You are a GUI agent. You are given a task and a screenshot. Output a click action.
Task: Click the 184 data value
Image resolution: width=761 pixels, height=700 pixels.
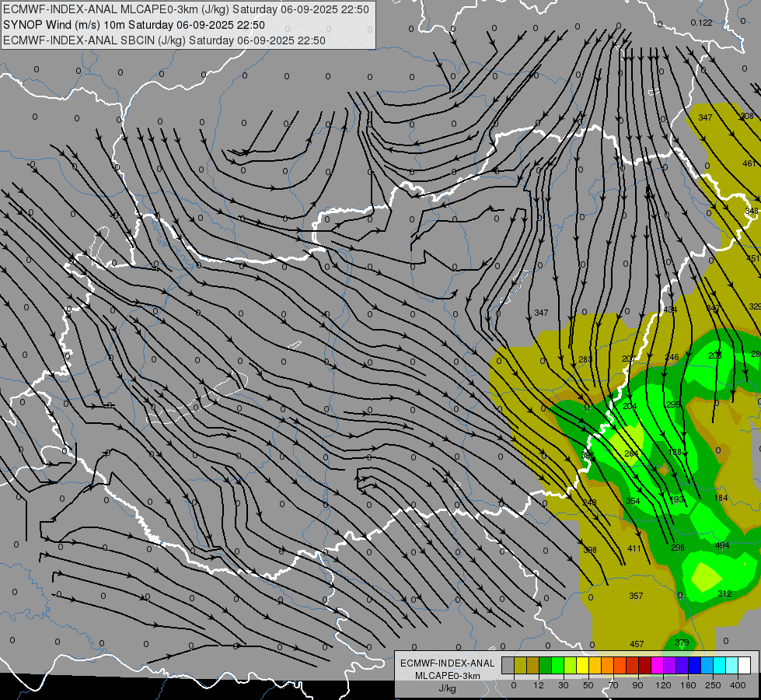point(721,498)
